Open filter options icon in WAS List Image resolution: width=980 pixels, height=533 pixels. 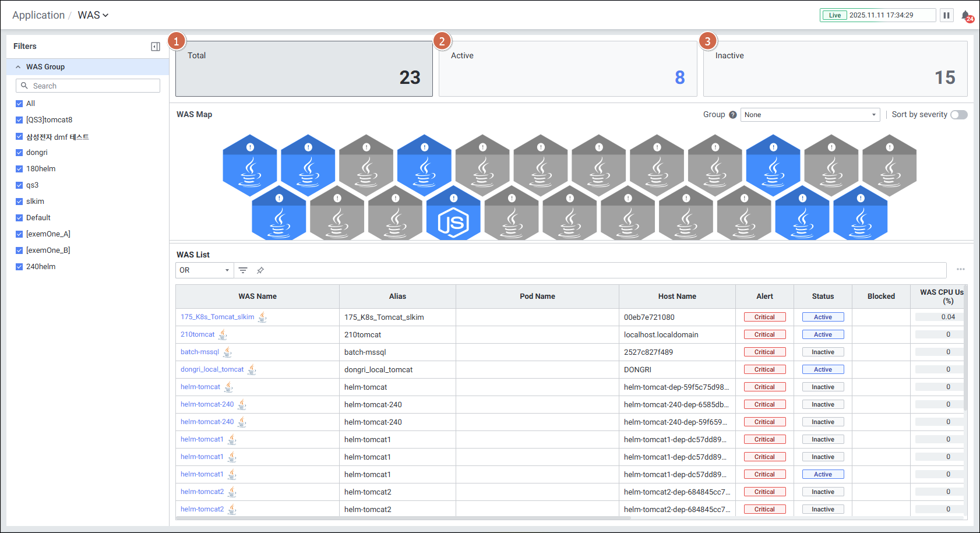[x=243, y=270]
